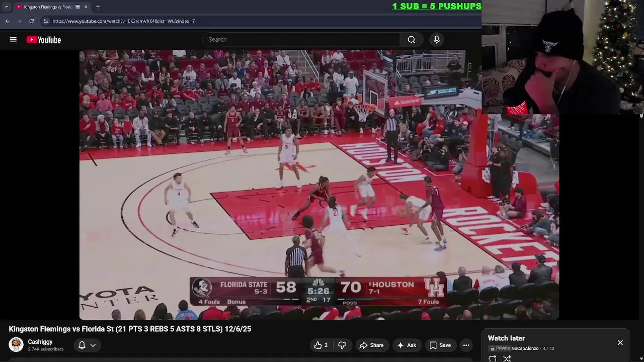Image resolution: width=644 pixels, height=362 pixels.
Task: Open a new browser tab
Action: 98,7
